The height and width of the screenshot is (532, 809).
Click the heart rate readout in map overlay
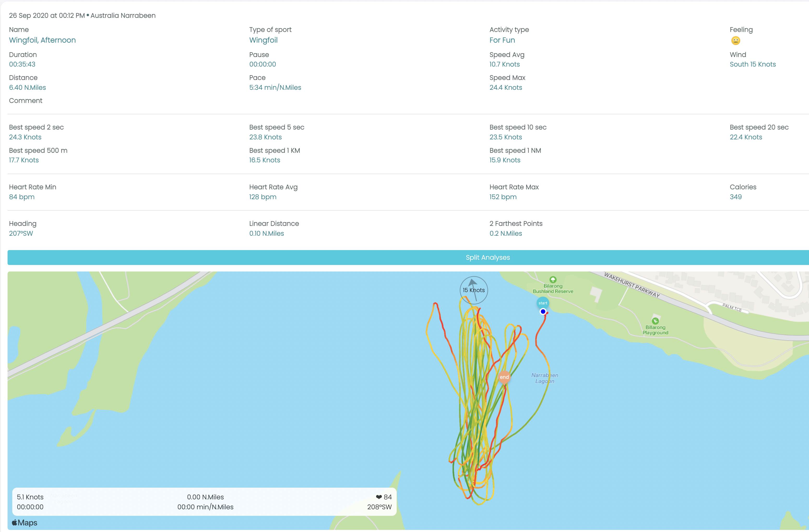(x=384, y=497)
